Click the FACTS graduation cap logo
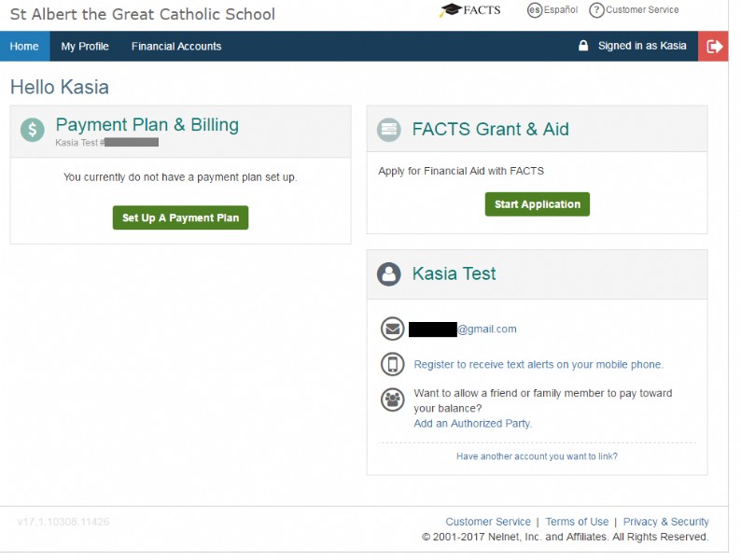 coord(470,10)
